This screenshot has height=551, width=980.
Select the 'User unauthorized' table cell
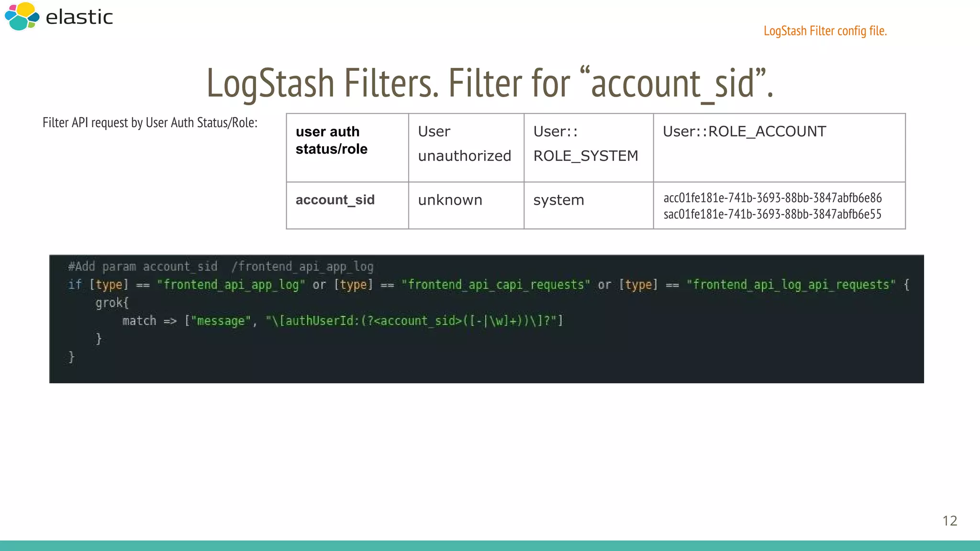[466, 148]
